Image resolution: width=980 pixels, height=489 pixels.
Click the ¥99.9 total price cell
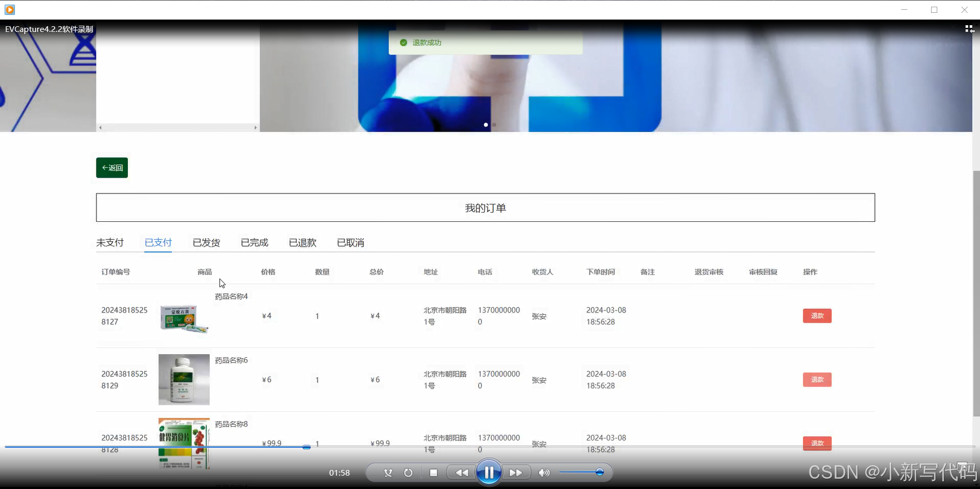[380, 443]
